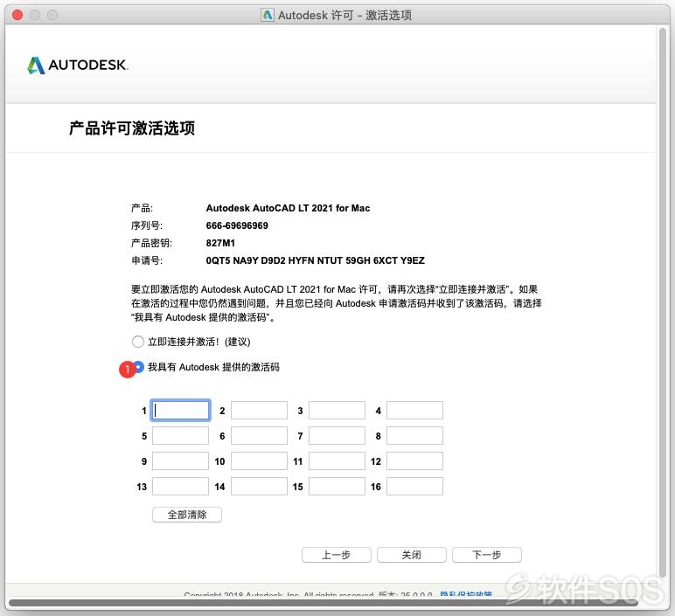Viewport: 675px width, 616px height.
Task: Click activation code field 3
Action: pos(337,411)
